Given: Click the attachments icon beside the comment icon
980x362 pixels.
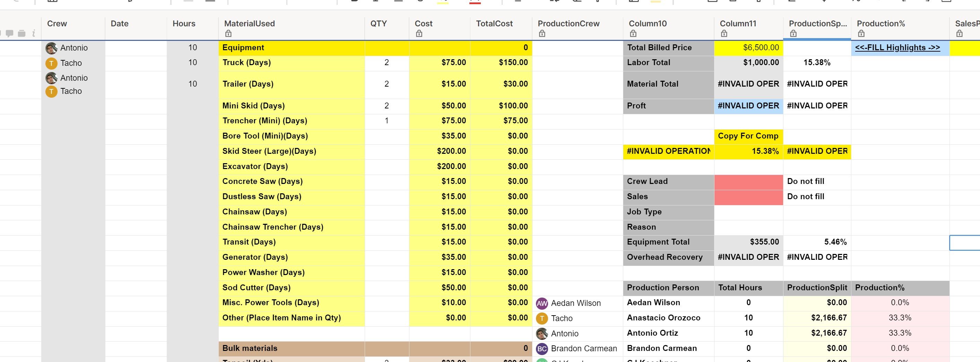Looking at the screenshot, I should click(x=22, y=34).
